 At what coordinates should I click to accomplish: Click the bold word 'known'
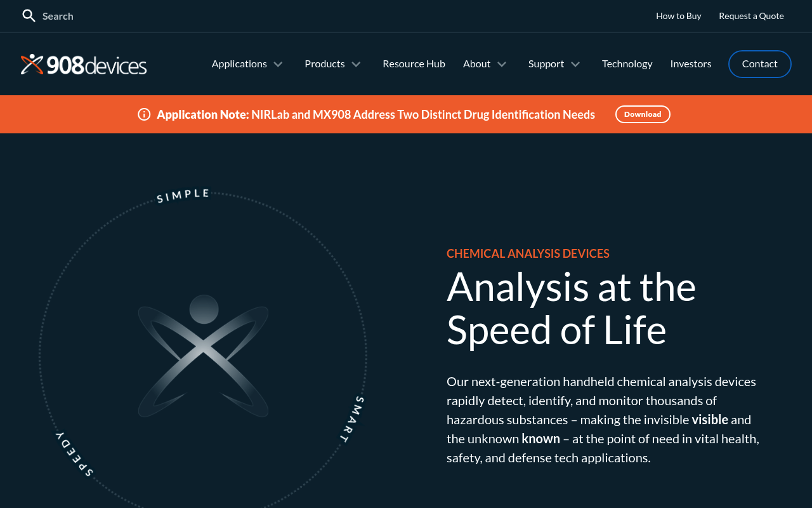tap(540, 439)
